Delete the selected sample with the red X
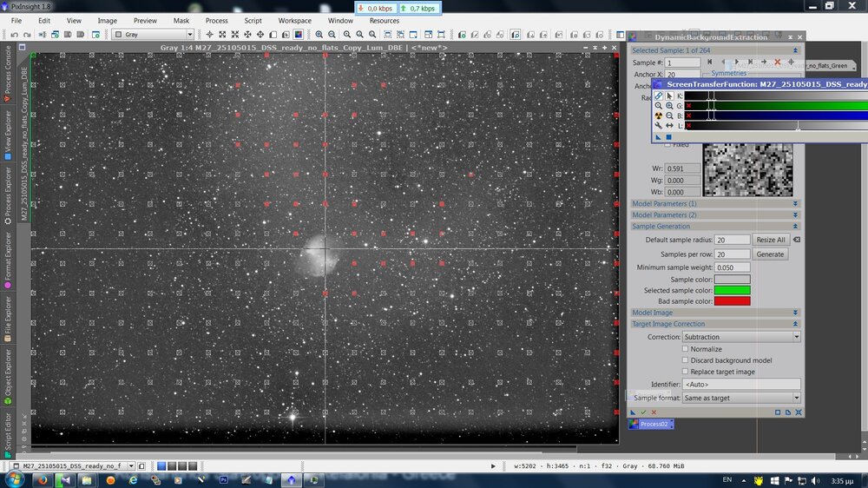 [x=777, y=63]
